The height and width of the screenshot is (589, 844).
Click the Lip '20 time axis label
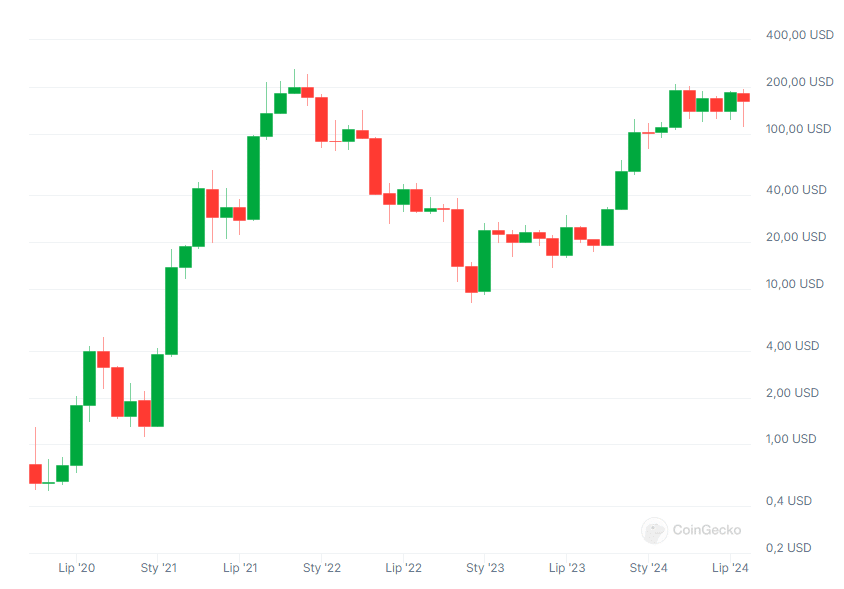[x=77, y=568]
